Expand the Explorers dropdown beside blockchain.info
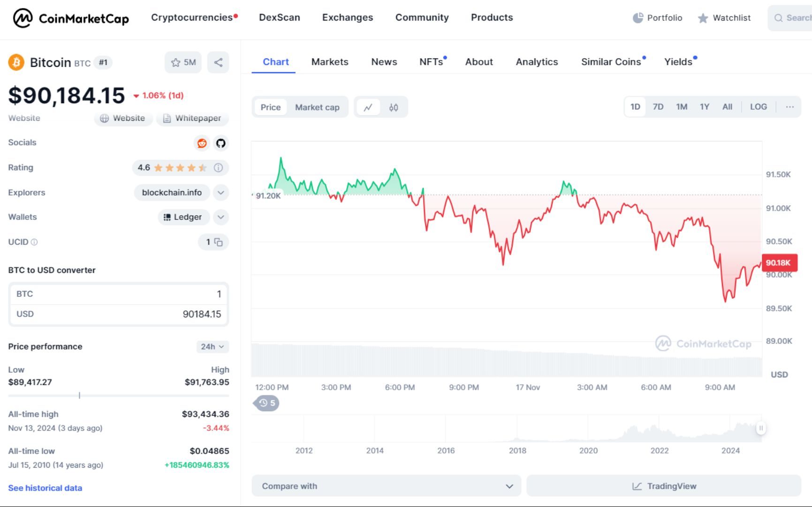This screenshot has height=507, width=812. [220, 192]
